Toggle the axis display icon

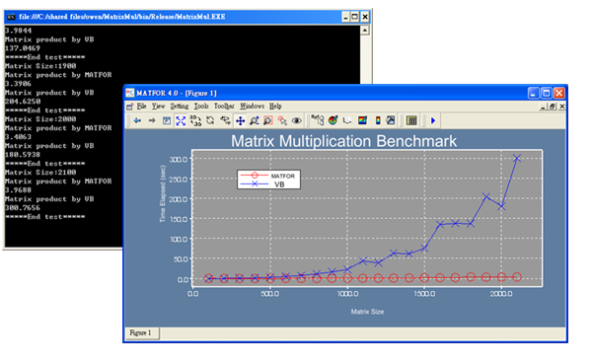tap(347, 120)
